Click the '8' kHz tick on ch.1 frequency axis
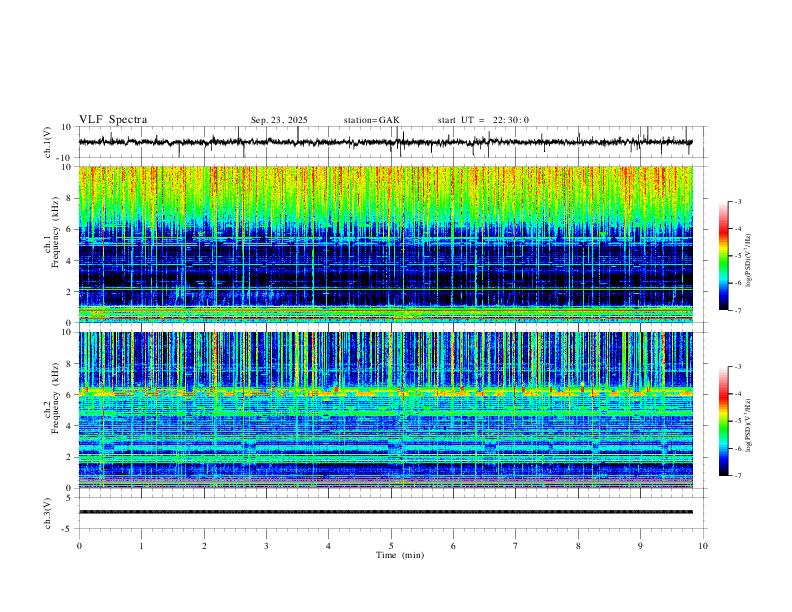This screenshot has height=612, width=792. [x=70, y=198]
